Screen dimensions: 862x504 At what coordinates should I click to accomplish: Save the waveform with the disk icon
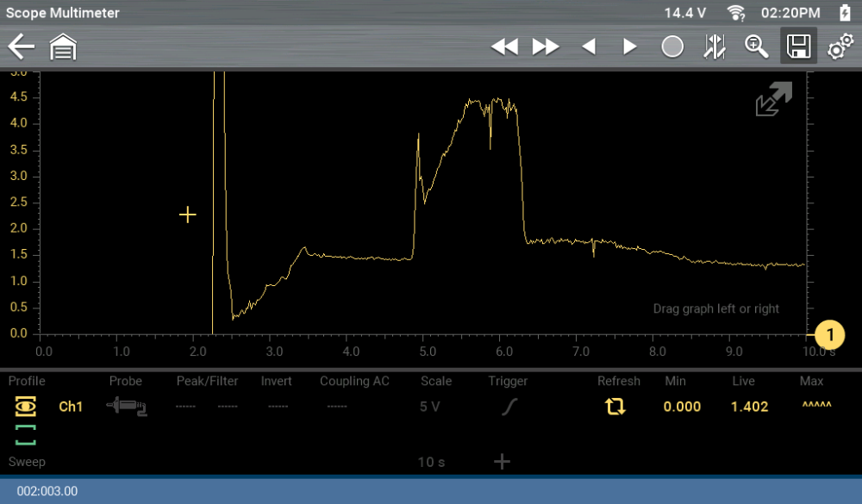799,47
